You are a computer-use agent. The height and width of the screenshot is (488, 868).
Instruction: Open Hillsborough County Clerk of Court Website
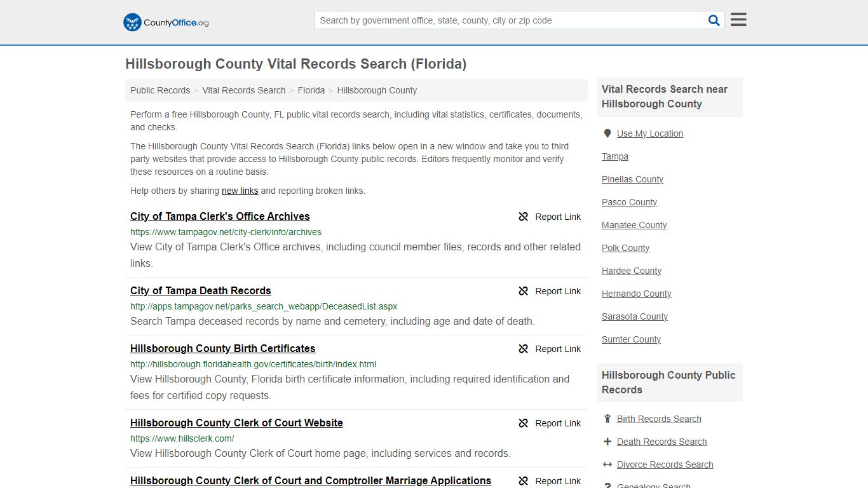236,423
